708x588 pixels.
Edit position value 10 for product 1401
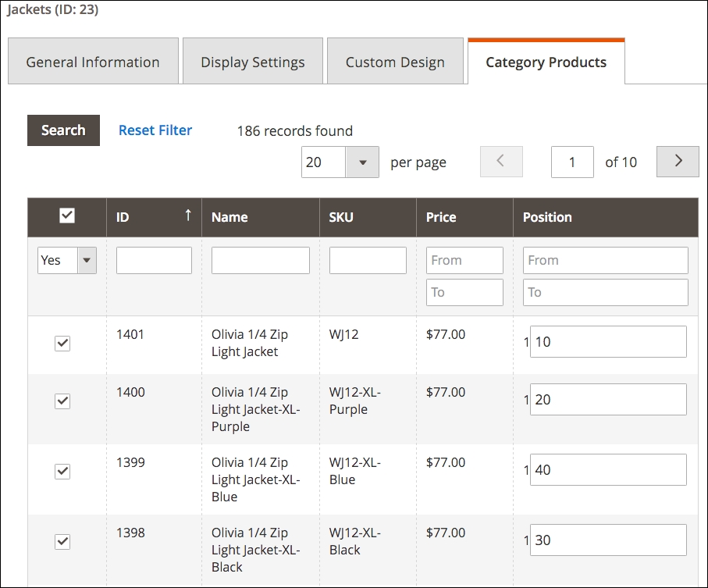pos(608,342)
